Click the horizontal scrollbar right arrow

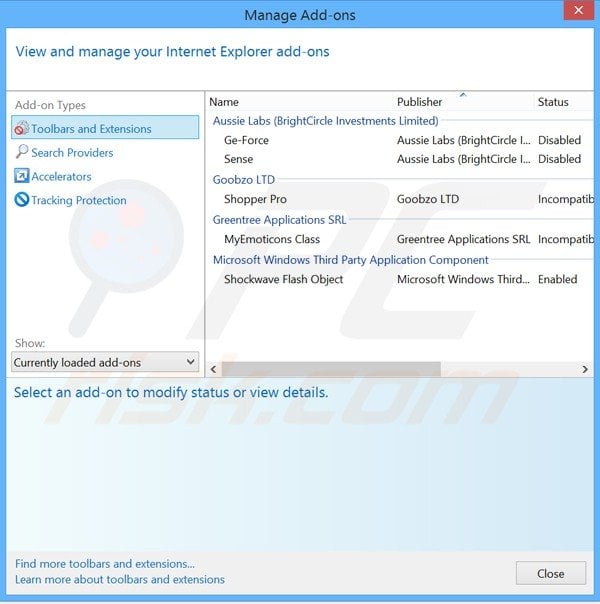(585, 369)
